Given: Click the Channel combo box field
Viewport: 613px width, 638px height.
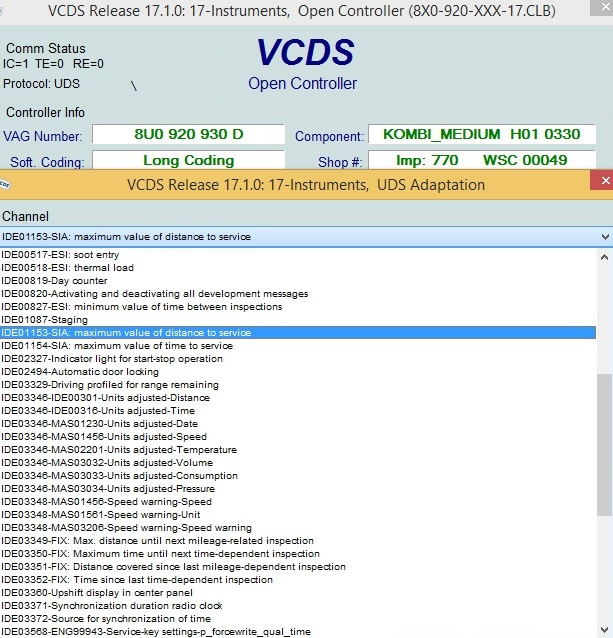Looking at the screenshot, I should tap(299, 237).
